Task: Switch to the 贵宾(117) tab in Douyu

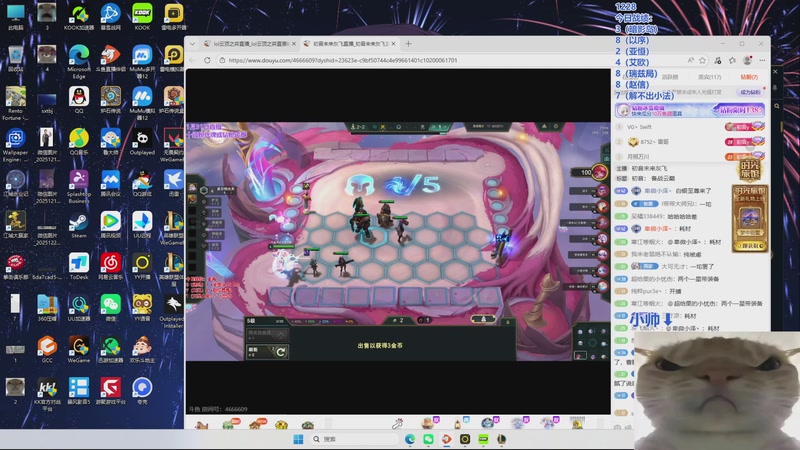Action: 710,77
